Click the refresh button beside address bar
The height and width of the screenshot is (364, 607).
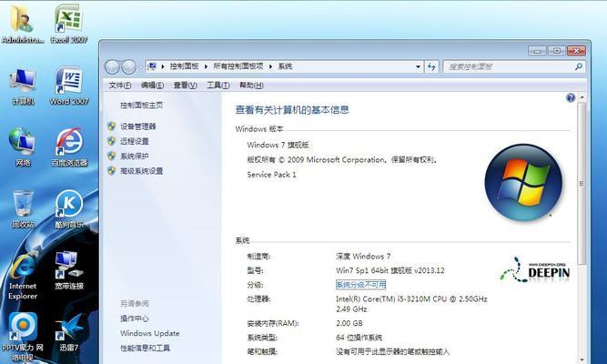click(x=431, y=66)
